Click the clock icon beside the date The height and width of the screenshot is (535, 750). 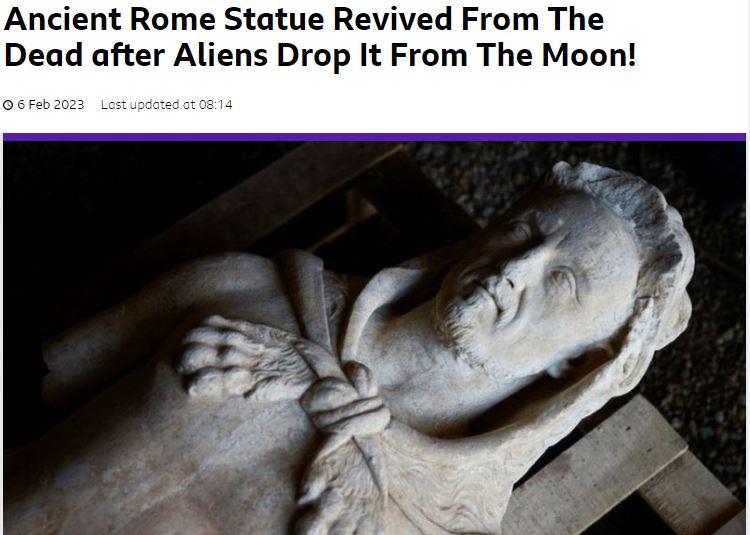click(8, 105)
